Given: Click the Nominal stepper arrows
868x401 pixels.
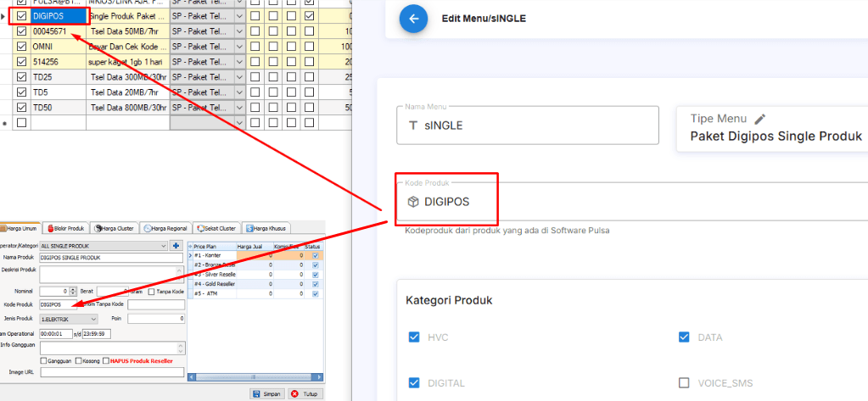Looking at the screenshot, I should pyautogui.click(x=72, y=291).
